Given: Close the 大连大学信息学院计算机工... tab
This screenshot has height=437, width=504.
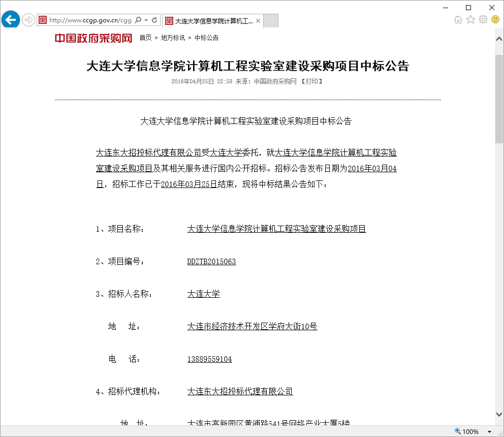Looking at the screenshot, I should (258, 21).
